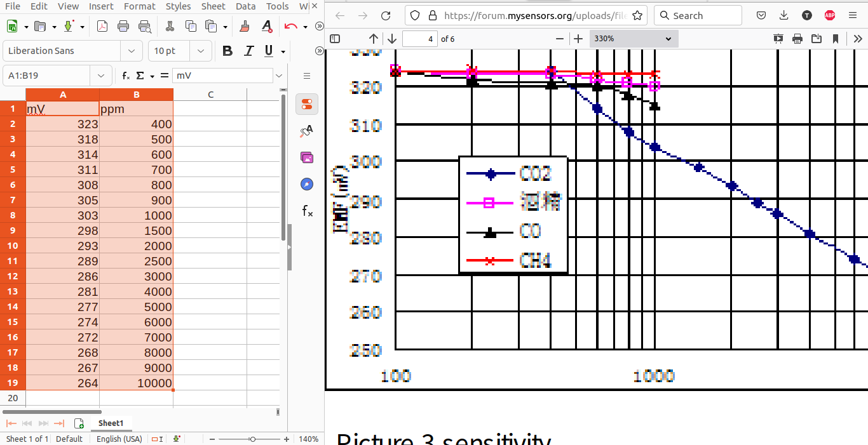The height and width of the screenshot is (445, 868).
Task: Adjust the Calc zoom slider
Action: click(x=252, y=439)
